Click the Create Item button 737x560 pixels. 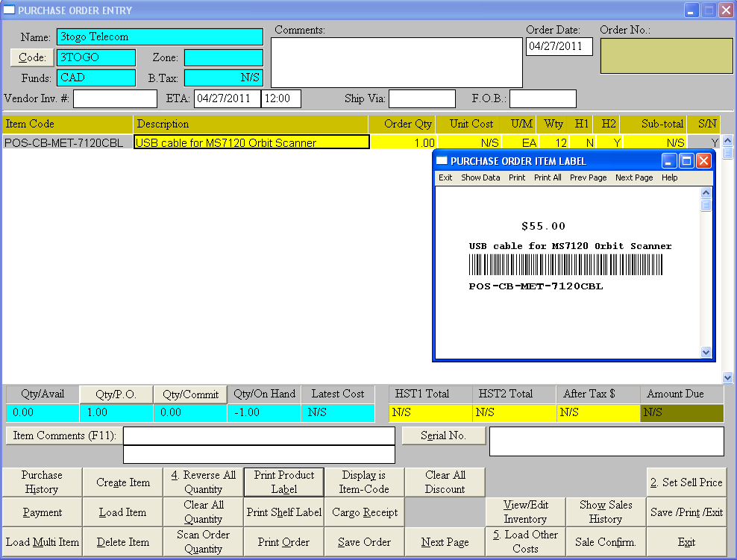tap(123, 482)
